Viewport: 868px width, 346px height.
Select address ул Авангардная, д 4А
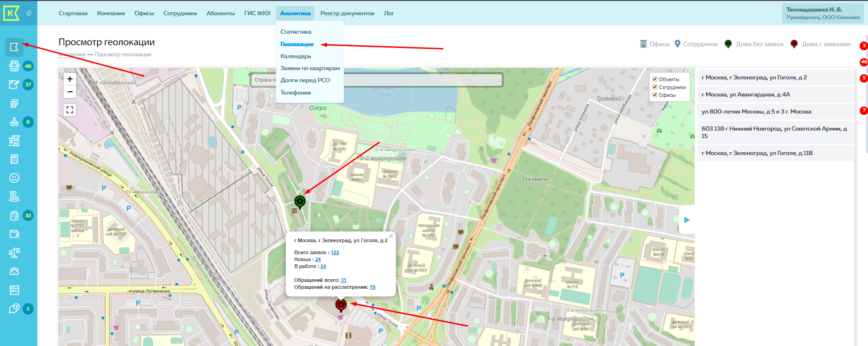tap(775, 95)
